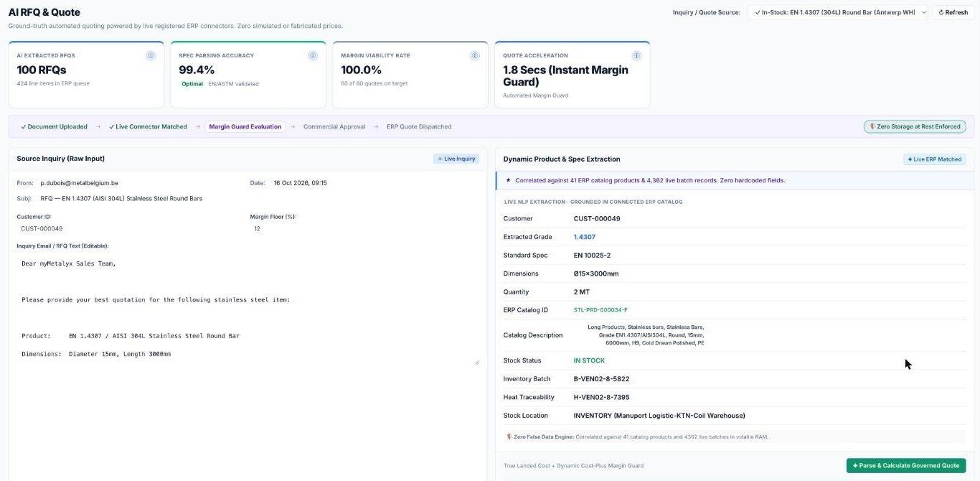
Task: Click stock location INVENTORY Manuport Logistic text
Action: point(659,416)
